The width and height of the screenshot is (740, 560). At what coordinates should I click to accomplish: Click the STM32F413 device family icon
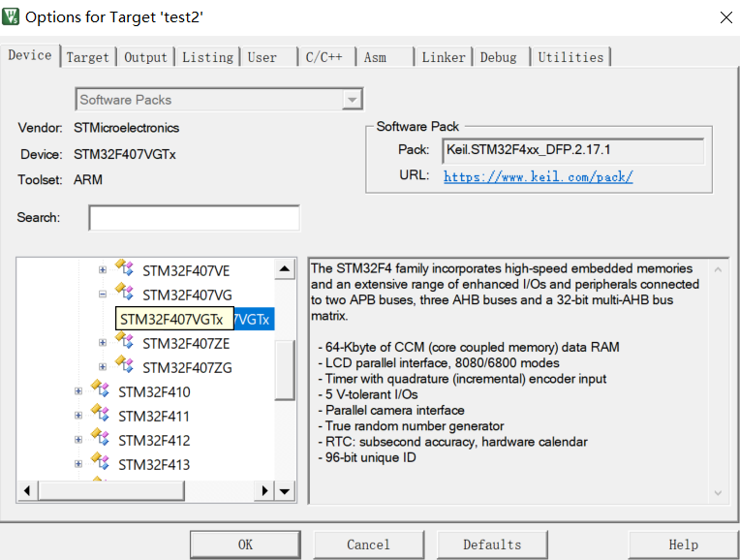point(100,461)
